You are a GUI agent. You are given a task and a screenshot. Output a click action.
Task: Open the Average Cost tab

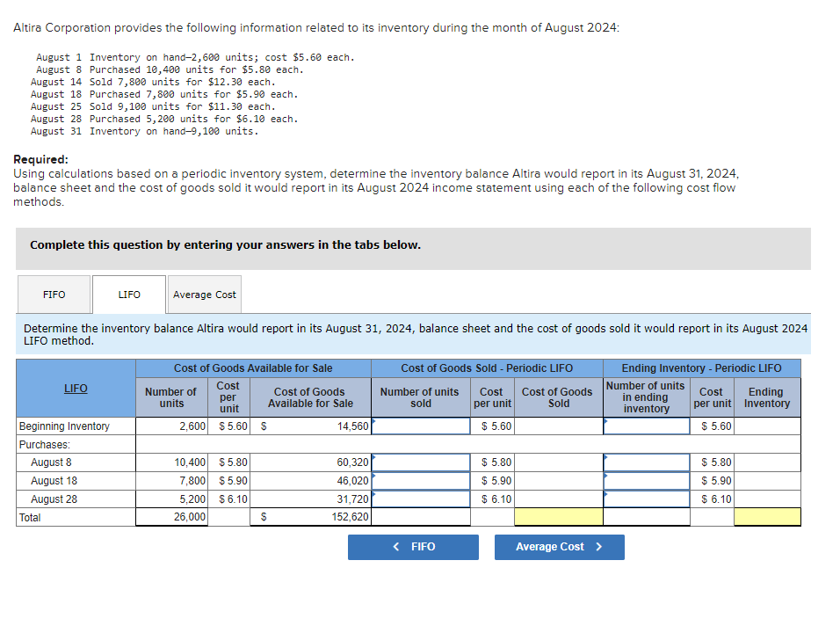click(204, 295)
